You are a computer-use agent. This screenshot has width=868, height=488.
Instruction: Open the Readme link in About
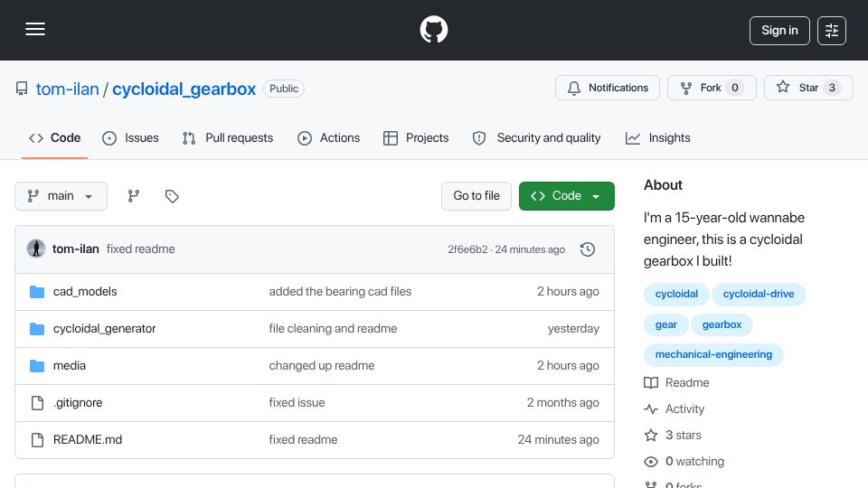(676, 383)
